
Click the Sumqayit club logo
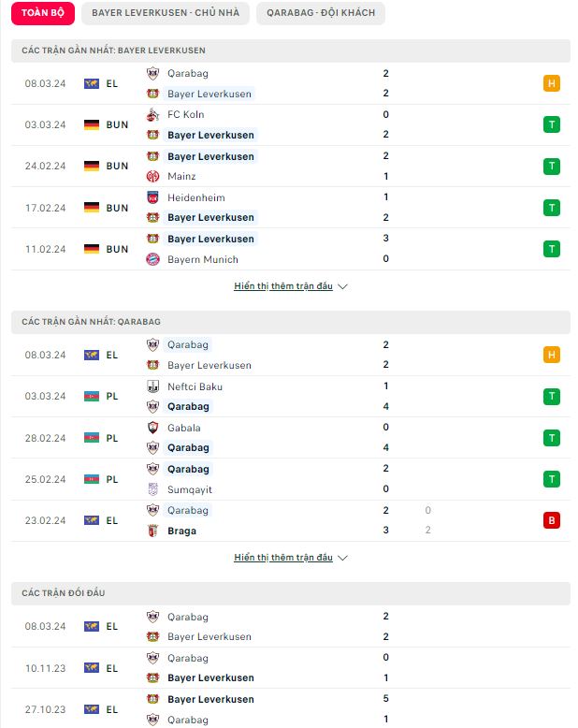coord(152,489)
